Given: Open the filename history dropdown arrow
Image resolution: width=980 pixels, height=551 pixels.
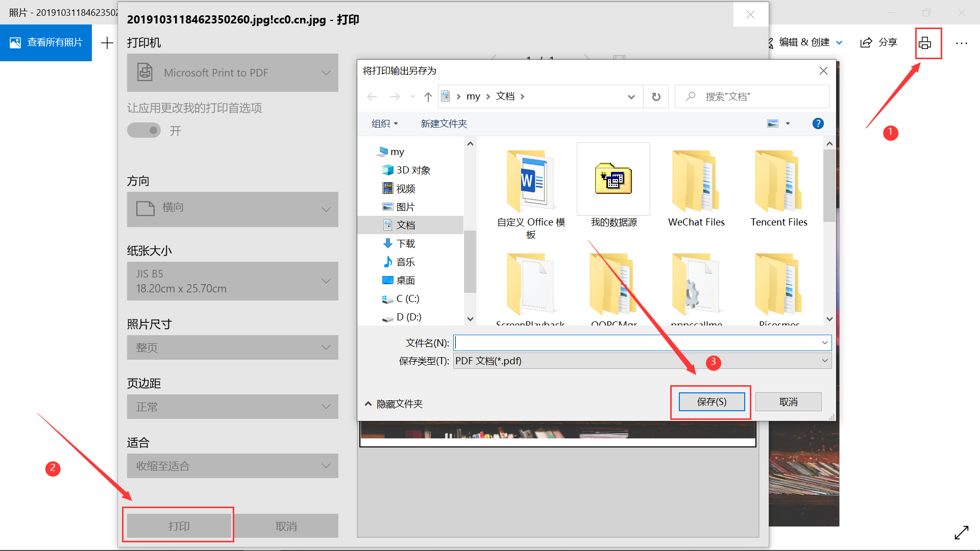Looking at the screenshot, I should click(x=825, y=343).
